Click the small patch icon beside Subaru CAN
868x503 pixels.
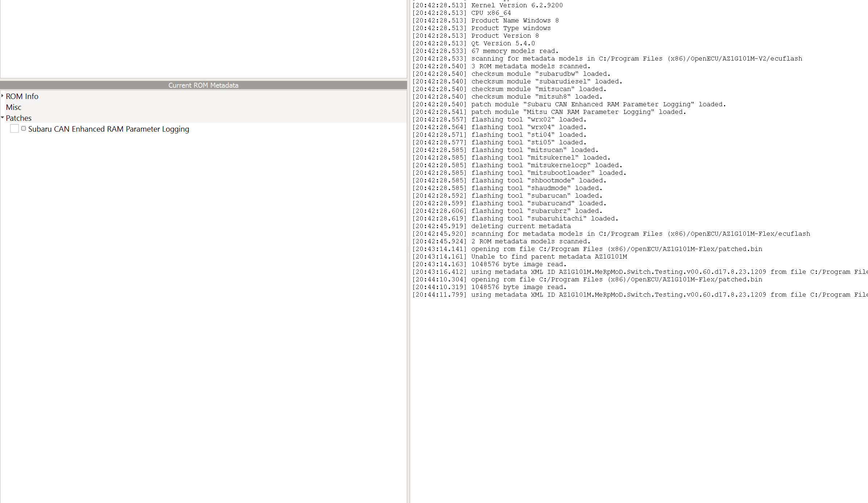coord(24,129)
